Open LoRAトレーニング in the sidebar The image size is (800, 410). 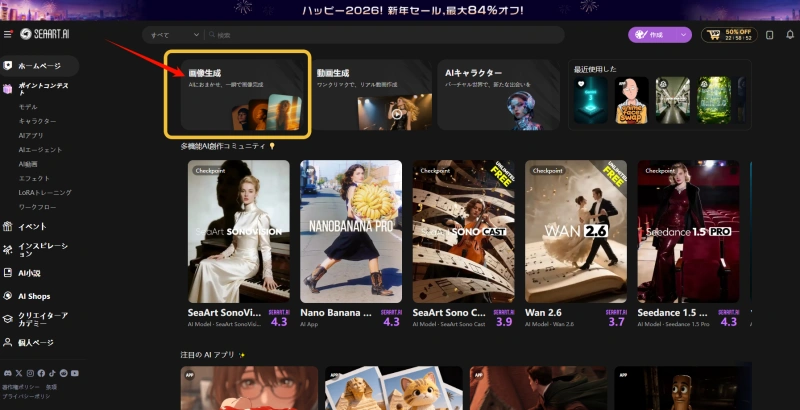pyautogui.click(x=45, y=193)
